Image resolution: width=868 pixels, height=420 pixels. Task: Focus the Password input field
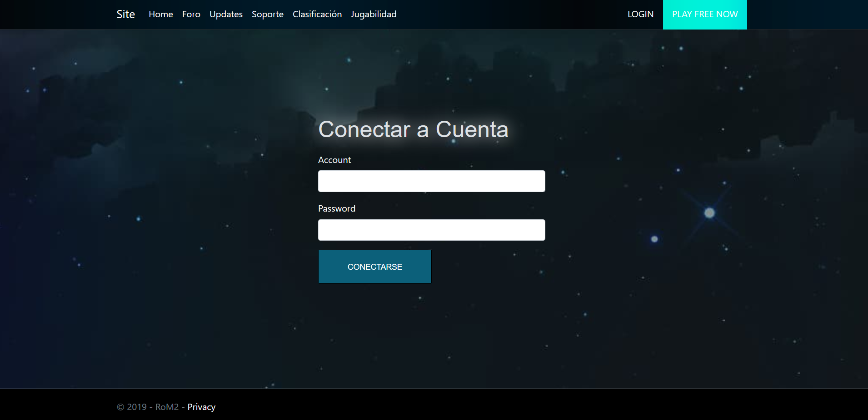pyautogui.click(x=432, y=230)
